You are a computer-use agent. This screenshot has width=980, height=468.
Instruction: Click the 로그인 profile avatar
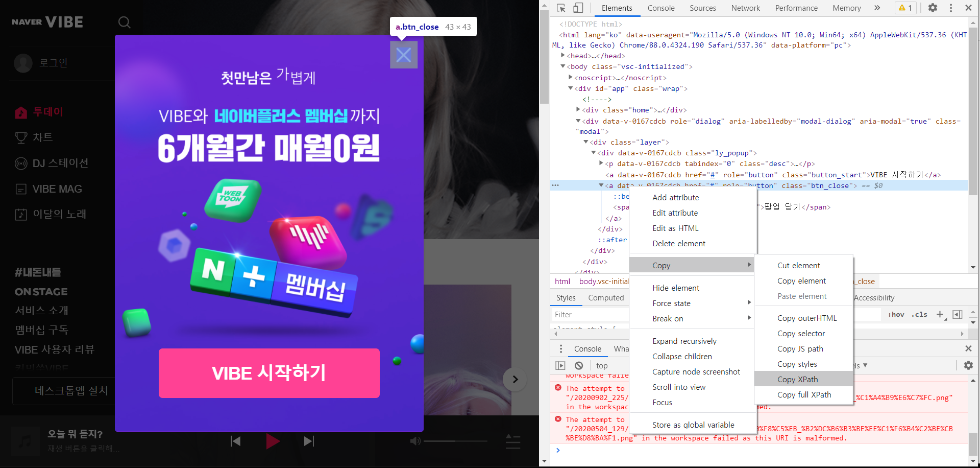23,63
